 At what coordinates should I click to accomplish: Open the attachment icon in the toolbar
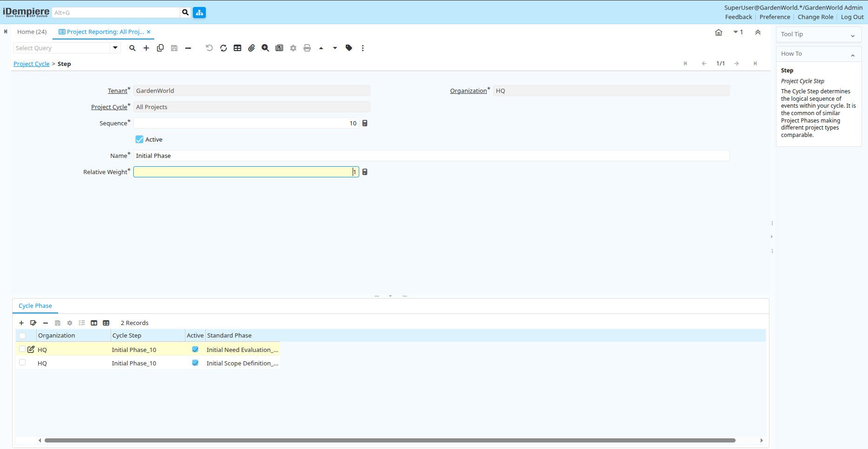251,48
